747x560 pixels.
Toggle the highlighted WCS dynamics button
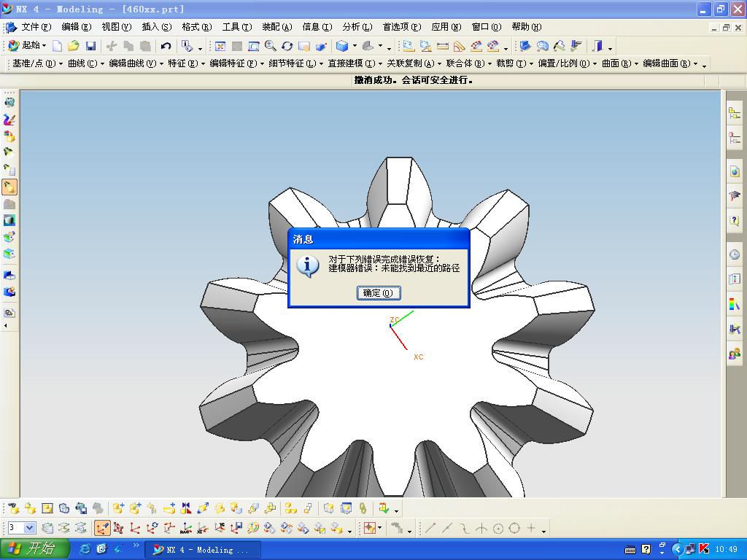[102, 528]
